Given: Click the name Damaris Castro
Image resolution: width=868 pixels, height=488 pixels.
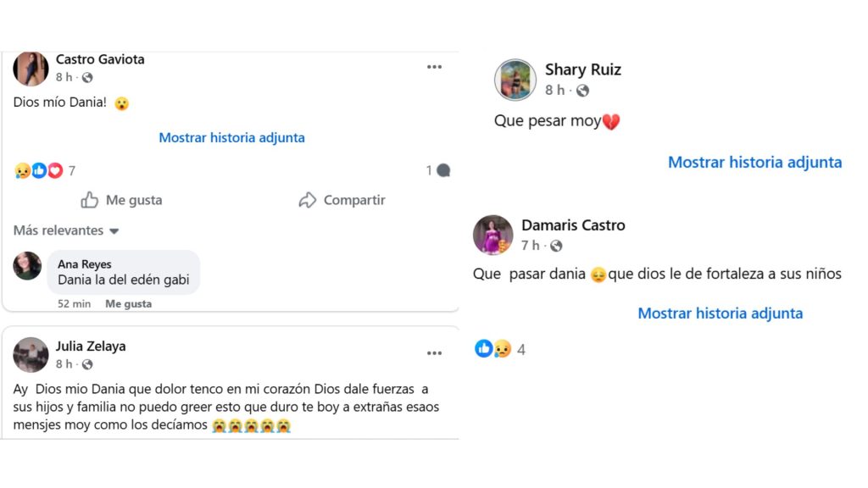Looking at the screenshot, I should click(x=573, y=225).
